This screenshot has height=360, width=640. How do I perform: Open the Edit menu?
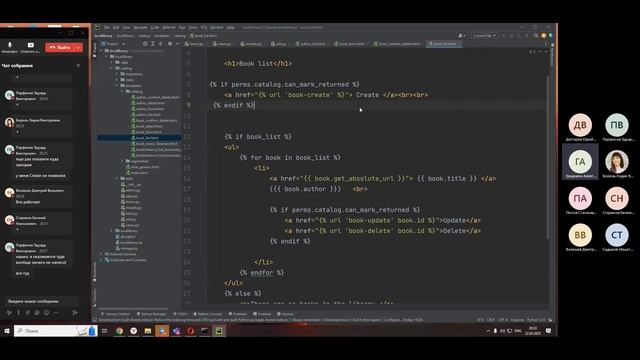[x=116, y=27]
